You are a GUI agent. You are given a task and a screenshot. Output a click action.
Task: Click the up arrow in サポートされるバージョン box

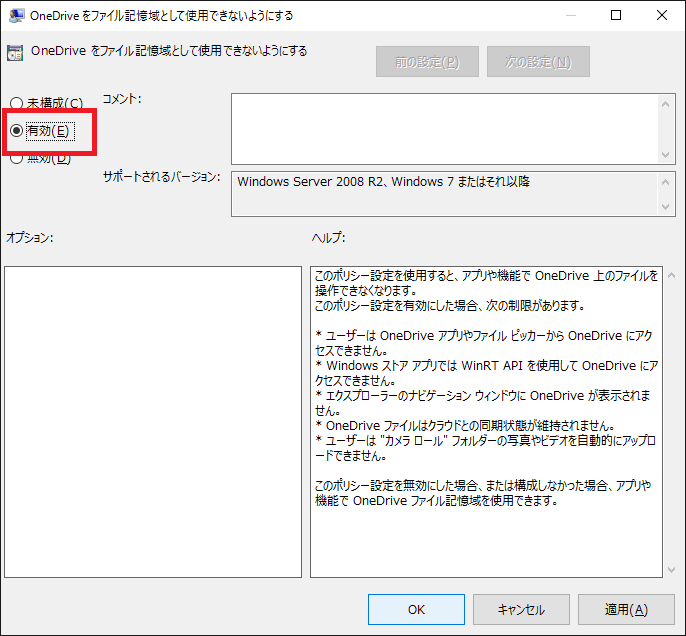(x=667, y=181)
